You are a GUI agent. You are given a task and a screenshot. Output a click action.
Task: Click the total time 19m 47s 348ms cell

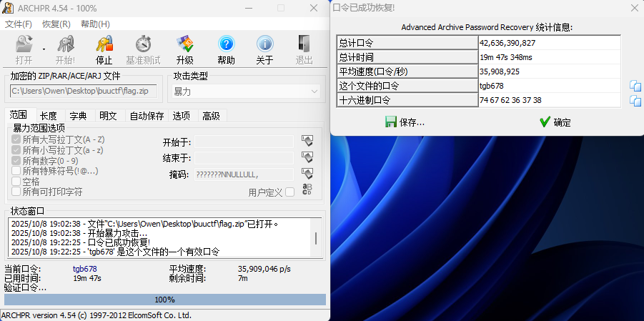[550, 57]
